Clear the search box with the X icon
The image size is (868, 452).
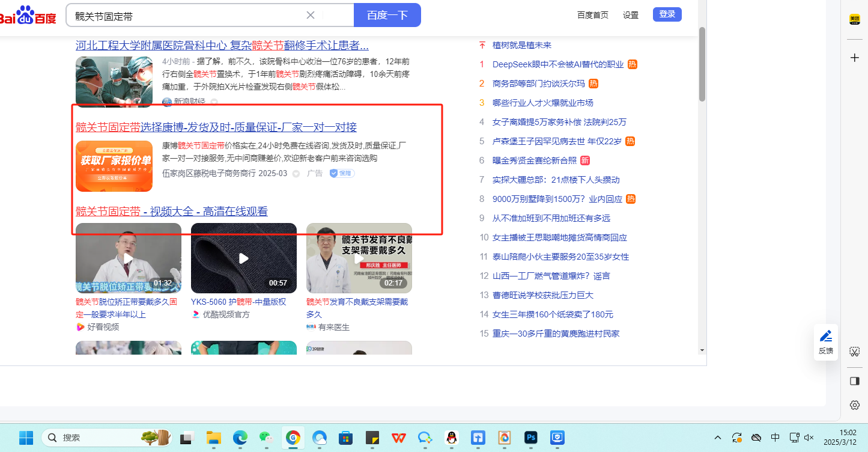click(x=311, y=15)
